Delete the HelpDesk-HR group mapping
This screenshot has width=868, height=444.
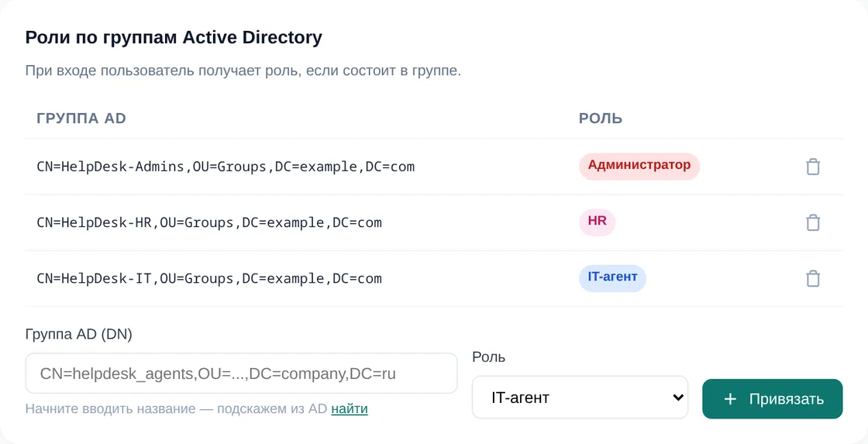[813, 222]
